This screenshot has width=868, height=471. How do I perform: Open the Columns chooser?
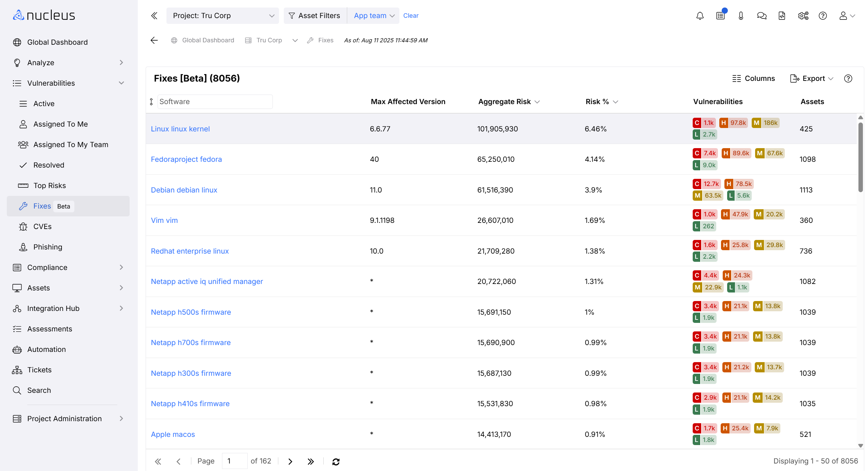pos(754,78)
